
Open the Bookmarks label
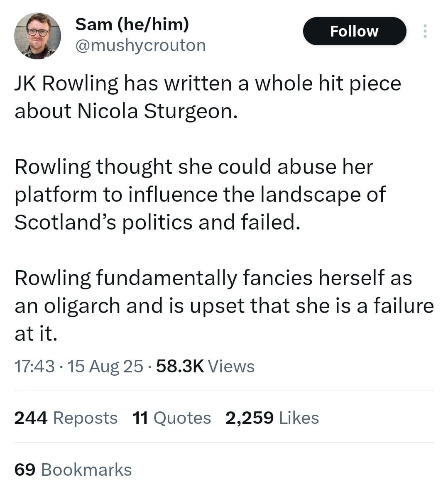86,470
